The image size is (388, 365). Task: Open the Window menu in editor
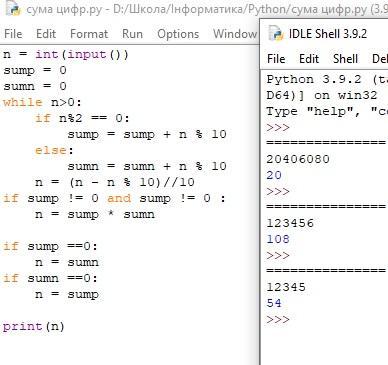click(235, 34)
